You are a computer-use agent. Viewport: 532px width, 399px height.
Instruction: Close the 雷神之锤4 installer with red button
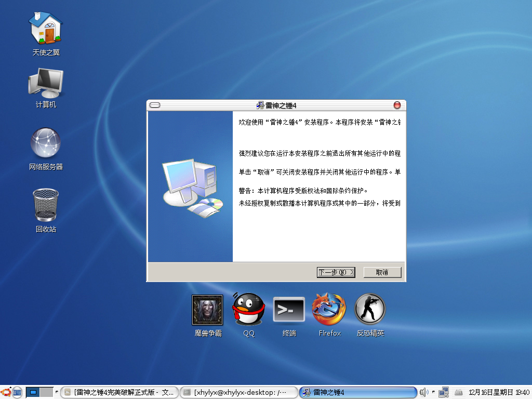point(397,105)
